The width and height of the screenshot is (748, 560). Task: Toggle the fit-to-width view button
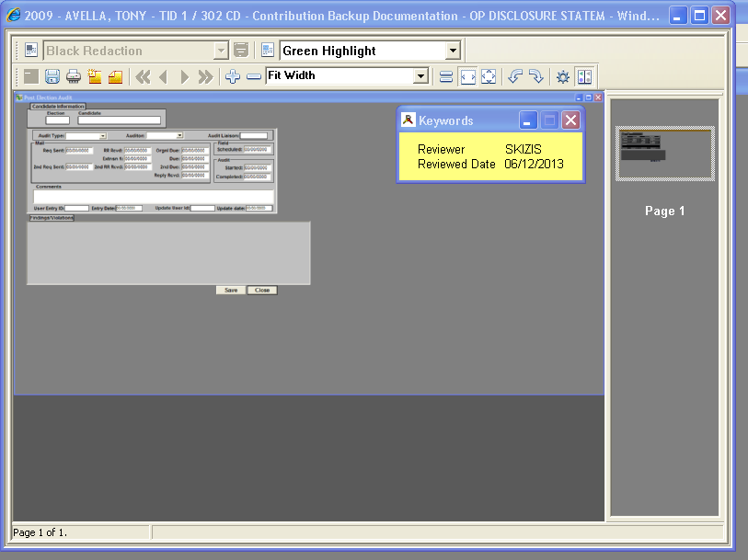coord(468,76)
